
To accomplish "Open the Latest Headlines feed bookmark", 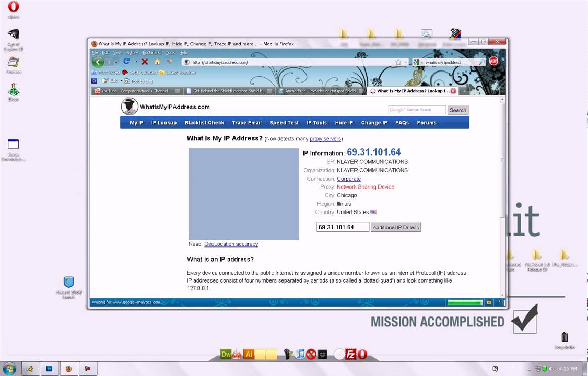I will [x=178, y=73].
